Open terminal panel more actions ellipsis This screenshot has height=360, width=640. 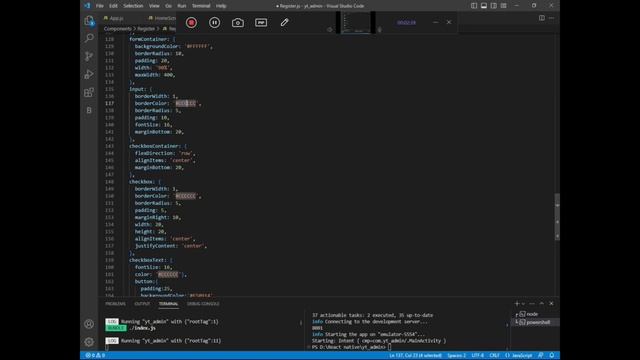[532, 304]
